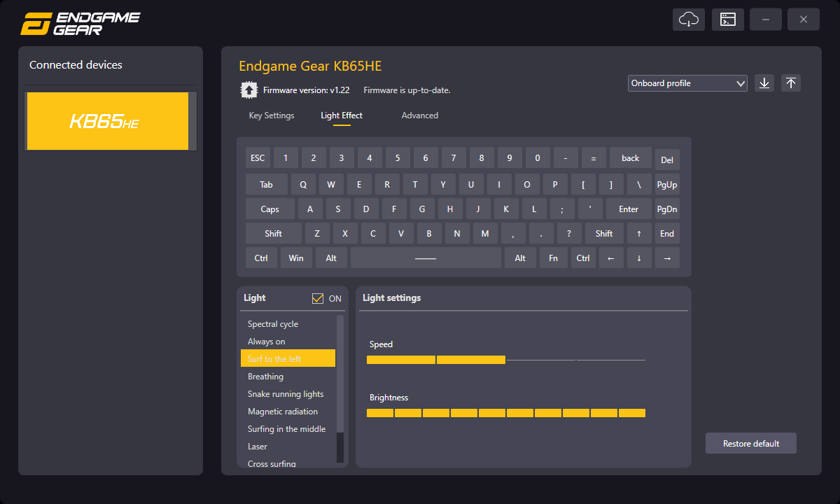Click the Win key
840x504 pixels.
click(x=296, y=258)
